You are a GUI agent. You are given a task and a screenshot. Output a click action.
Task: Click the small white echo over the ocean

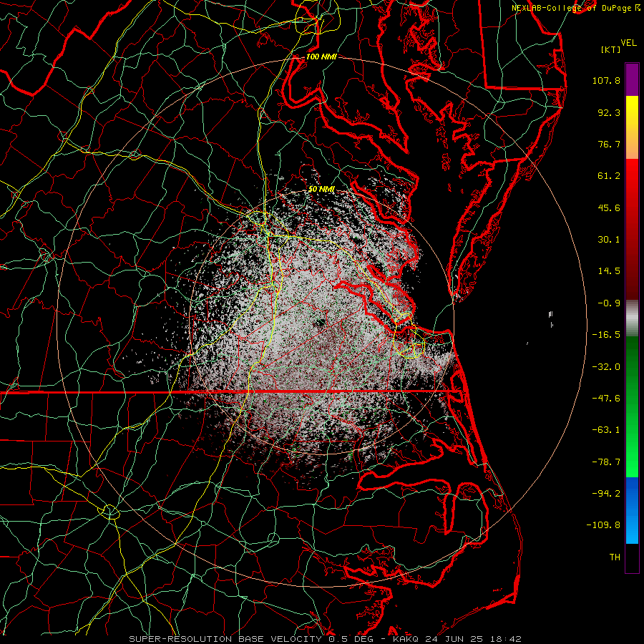coord(551,316)
